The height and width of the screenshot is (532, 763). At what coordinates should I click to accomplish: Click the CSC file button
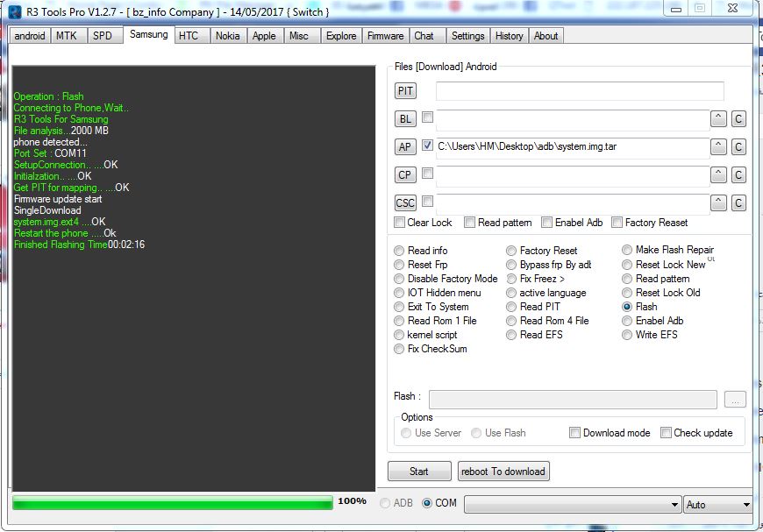point(405,202)
